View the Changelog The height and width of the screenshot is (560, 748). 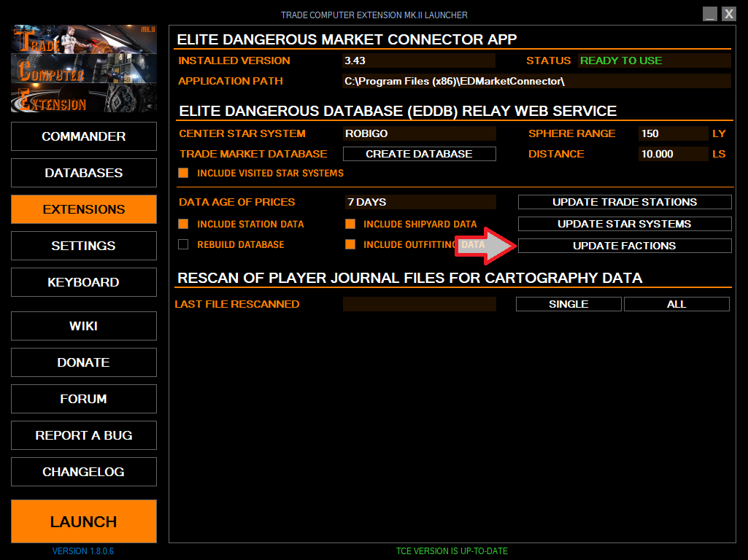[83, 472]
